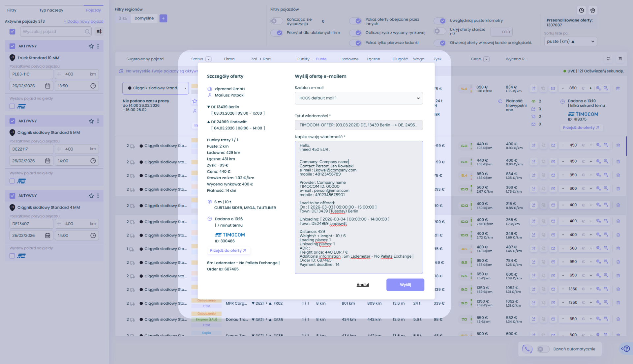
Task: Star the Truck Standard 10 MM vehicle
Action: 91,46
